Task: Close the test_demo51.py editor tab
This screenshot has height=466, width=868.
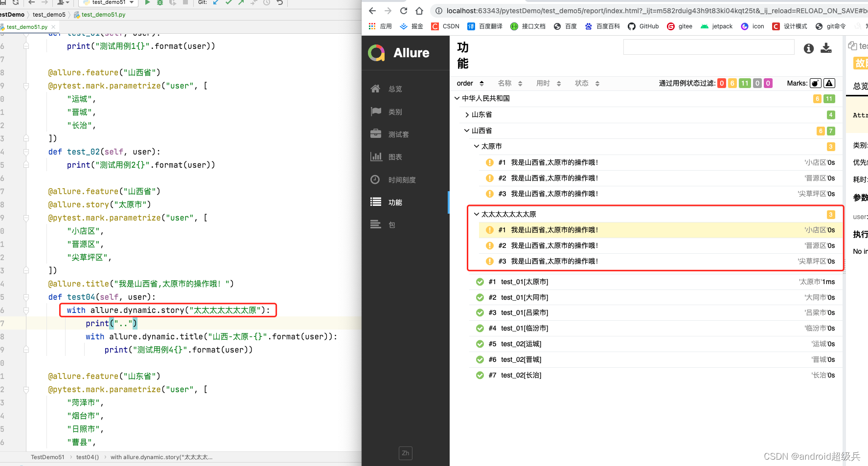Action: 53,27
